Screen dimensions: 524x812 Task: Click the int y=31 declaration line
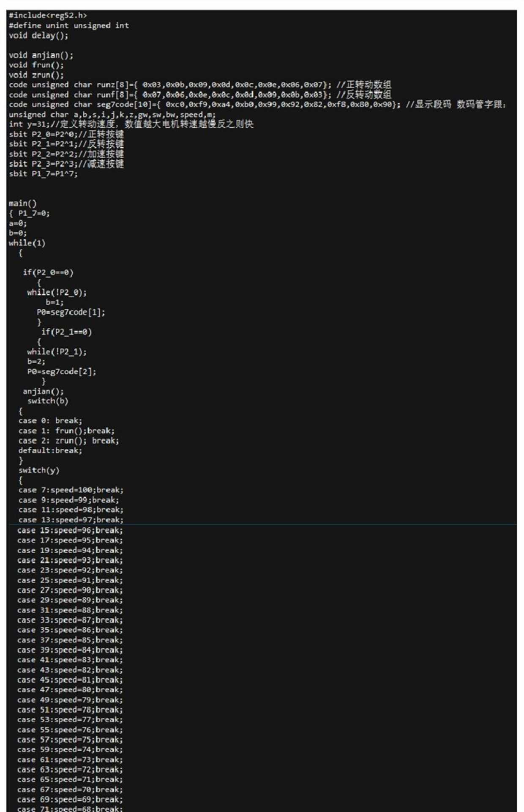(131, 124)
